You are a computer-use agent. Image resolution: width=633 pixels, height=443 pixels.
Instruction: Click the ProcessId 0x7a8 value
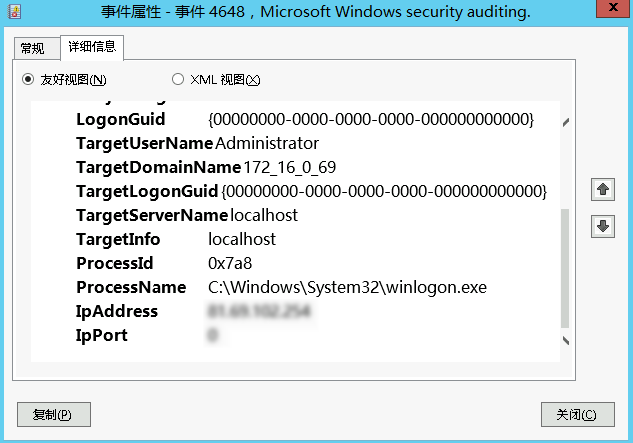click(230, 264)
